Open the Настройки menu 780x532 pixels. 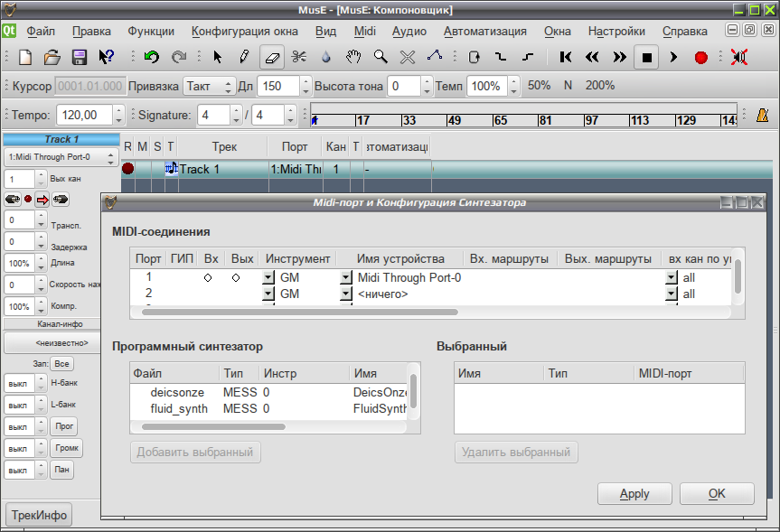[616, 32]
